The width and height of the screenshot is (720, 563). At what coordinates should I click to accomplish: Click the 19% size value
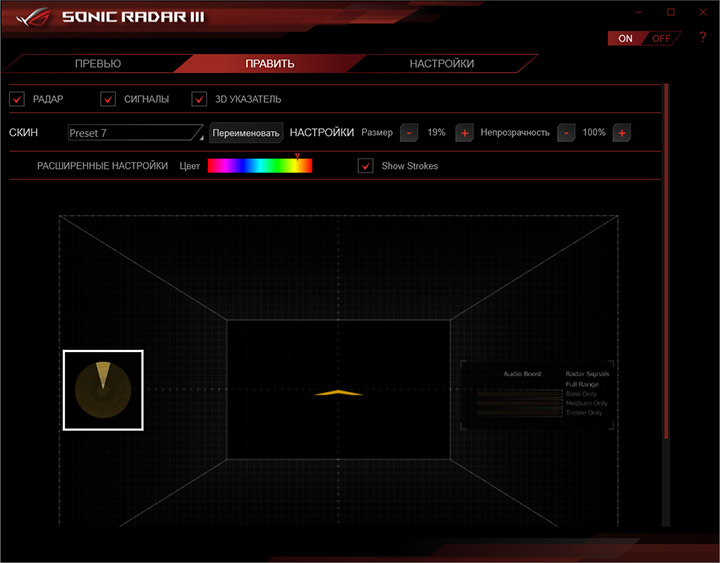436,132
